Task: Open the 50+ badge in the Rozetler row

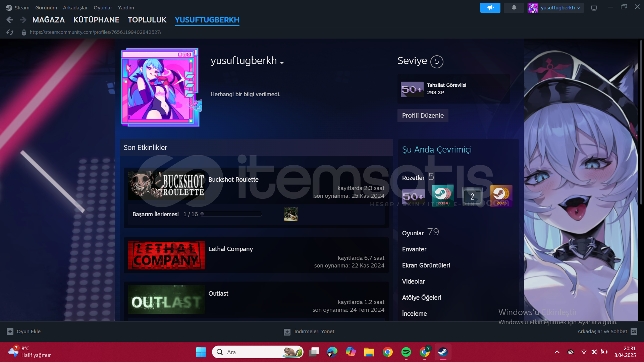Action: pos(413,196)
